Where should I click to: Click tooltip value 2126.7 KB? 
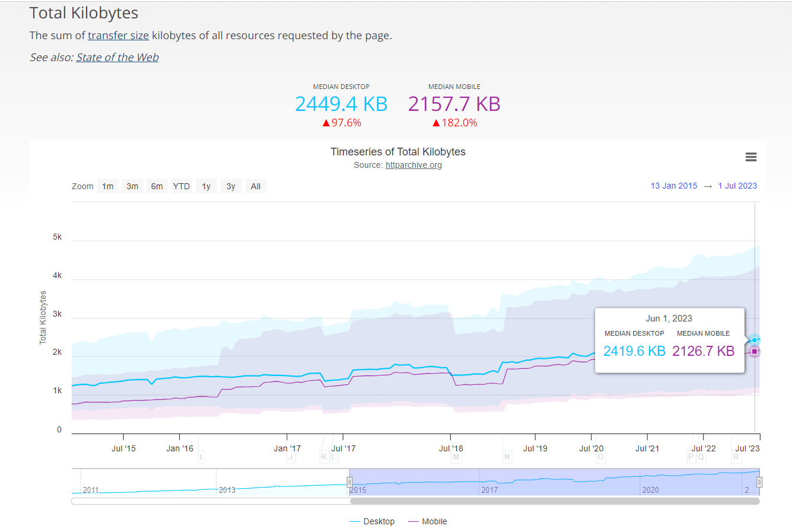[x=704, y=351]
